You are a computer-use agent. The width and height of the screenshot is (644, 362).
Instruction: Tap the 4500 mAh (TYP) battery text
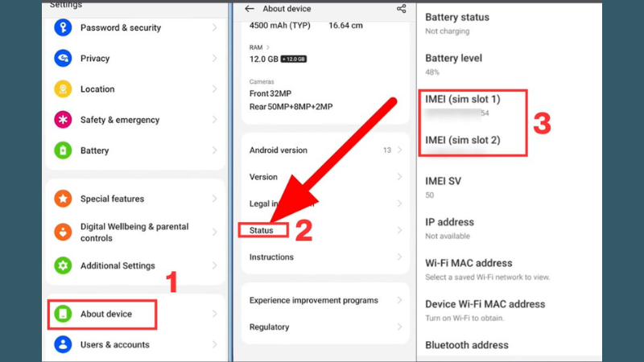click(279, 26)
